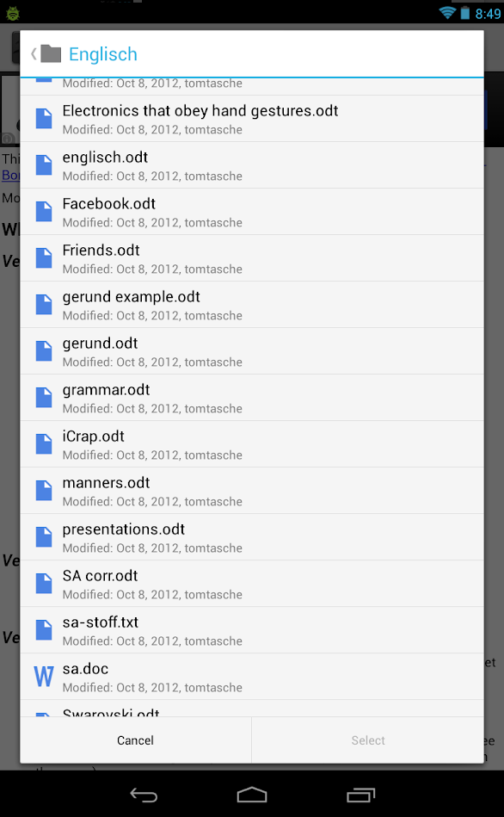Collapse folder via the back chevron
The image size is (504, 817).
[x=34, y=53]
